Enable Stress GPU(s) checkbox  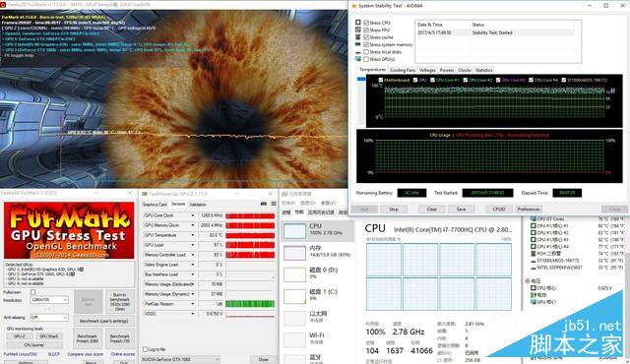(x=366, y=59)
